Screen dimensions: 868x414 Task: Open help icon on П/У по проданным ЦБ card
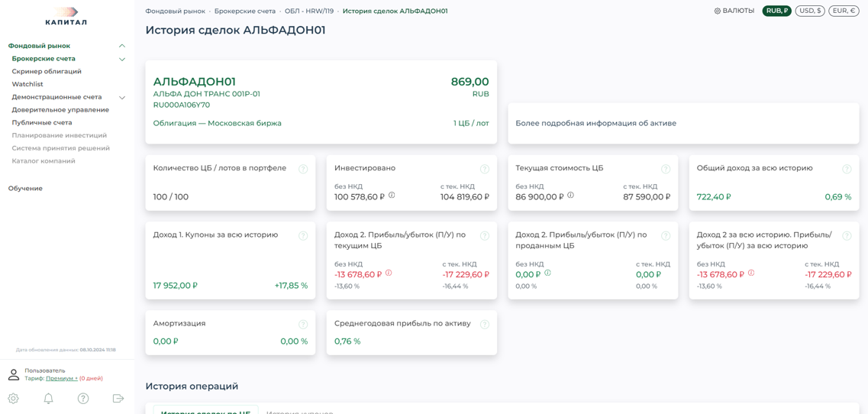tap(666, 235)
